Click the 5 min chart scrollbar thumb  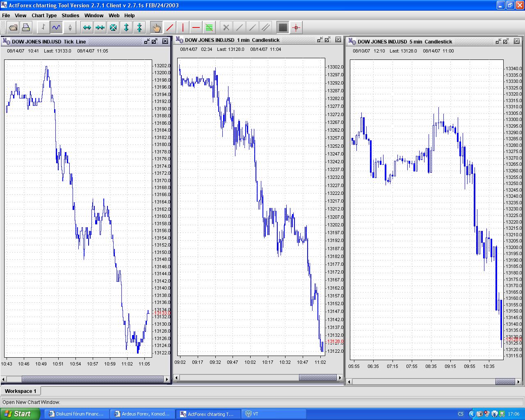click(505, 382)
